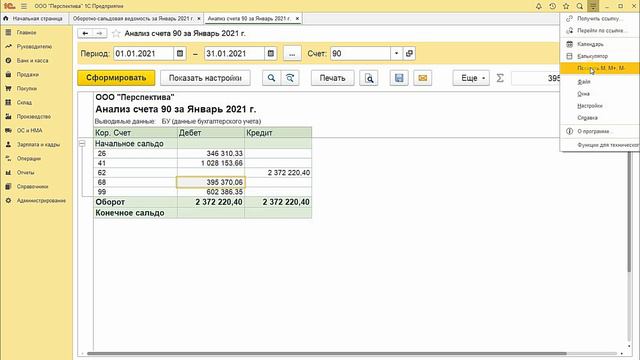Select Перейти по ссылке menu item
This screenshot has height=360, width=640.
(x=600, y=31)
